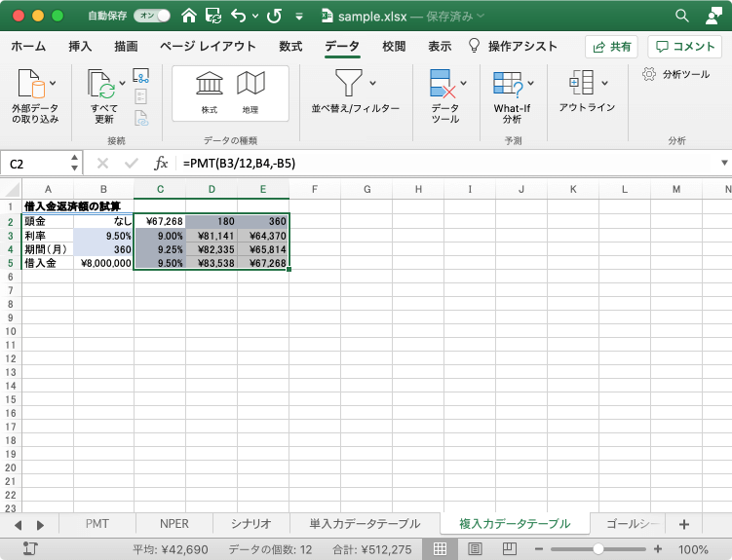Go to next sheet tab arrow
Image resolution: width=732 pixels, height=560 pixels.
40,525
